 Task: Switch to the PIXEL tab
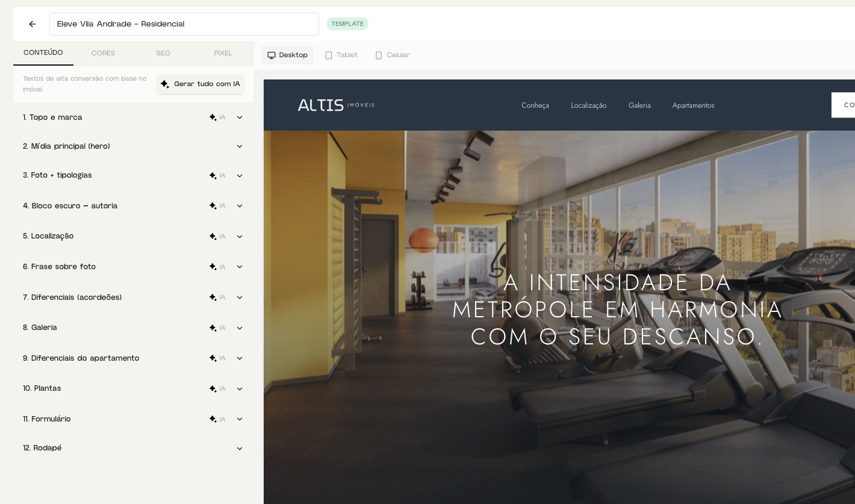(x=223, y=54)
